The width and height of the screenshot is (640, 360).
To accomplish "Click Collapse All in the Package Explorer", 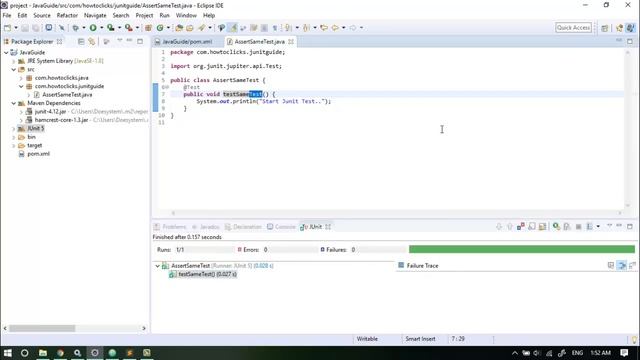I will [x=81, y=42].
